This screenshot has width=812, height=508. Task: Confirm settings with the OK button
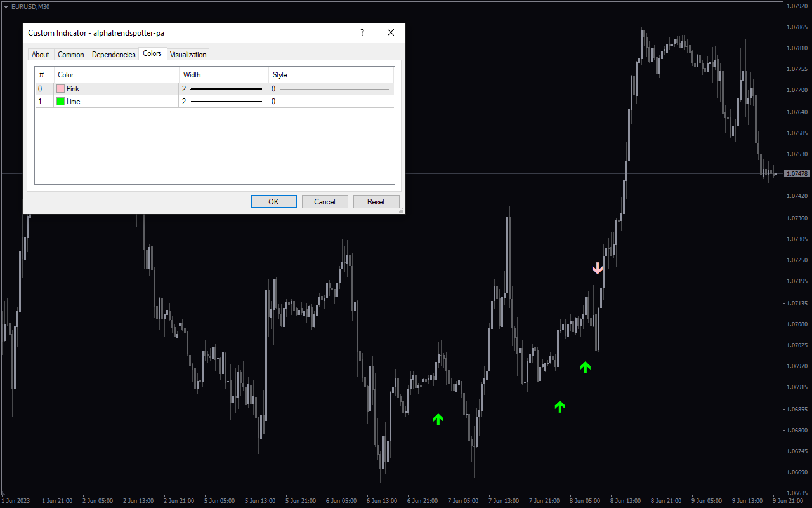[x=273, y=201]
